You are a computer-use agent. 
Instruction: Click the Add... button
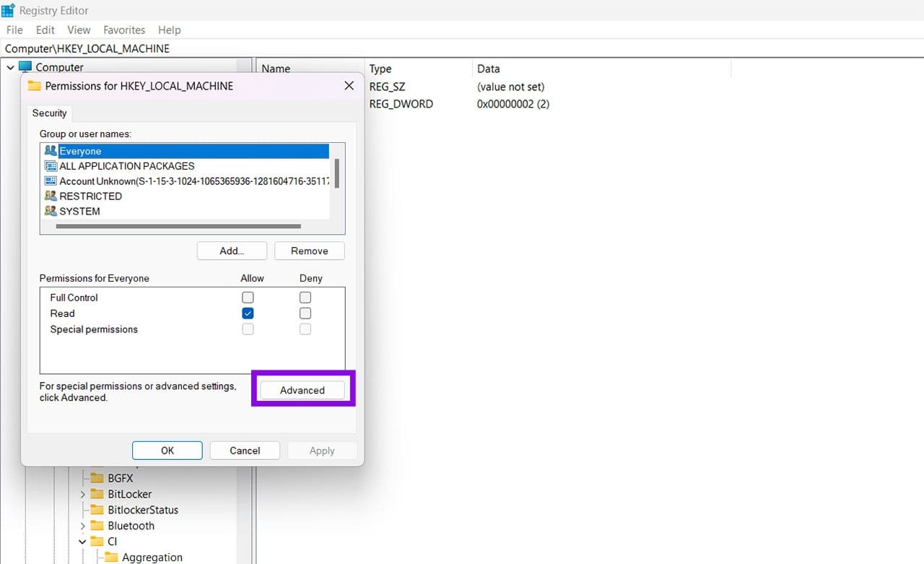click(232, 251)
